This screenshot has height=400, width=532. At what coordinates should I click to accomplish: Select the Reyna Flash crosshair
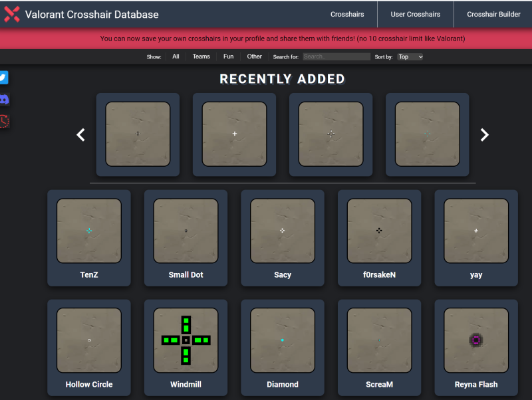point(475,340)
